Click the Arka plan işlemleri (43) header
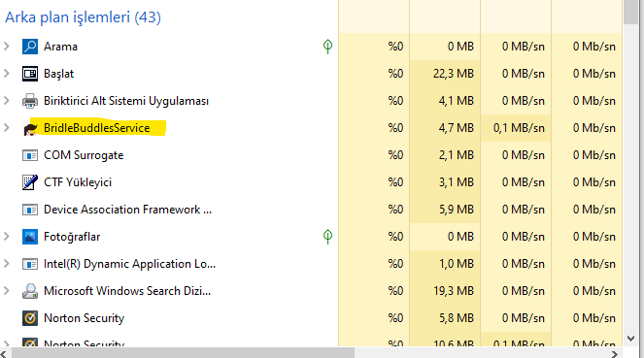 pyautogui.click(x=83, y=17)
